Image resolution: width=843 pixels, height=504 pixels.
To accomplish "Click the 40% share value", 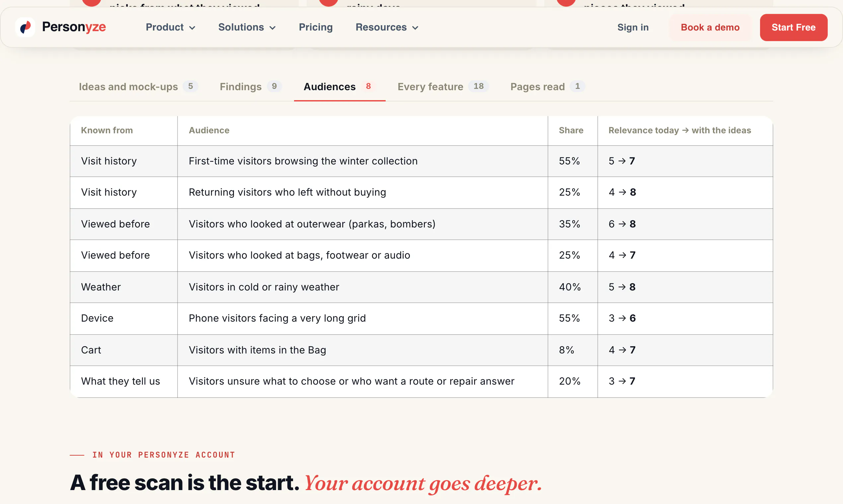I will pos(570,287).
